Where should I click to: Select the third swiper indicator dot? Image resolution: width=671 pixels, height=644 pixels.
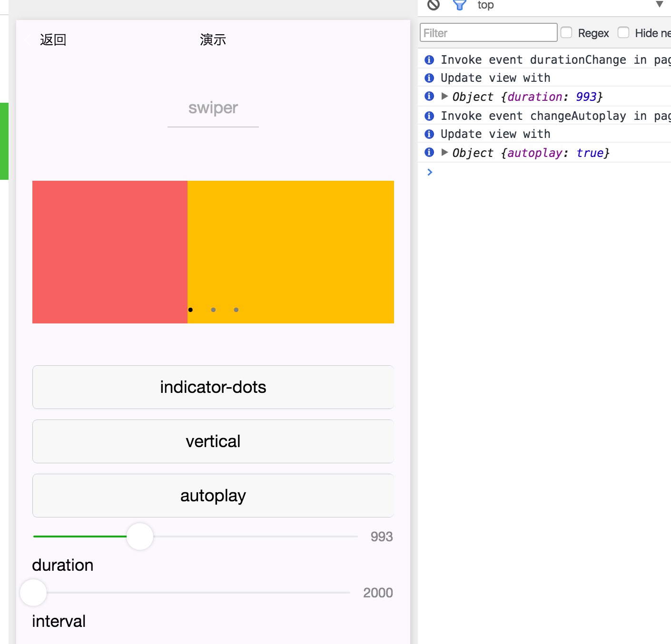click(236, 310)
